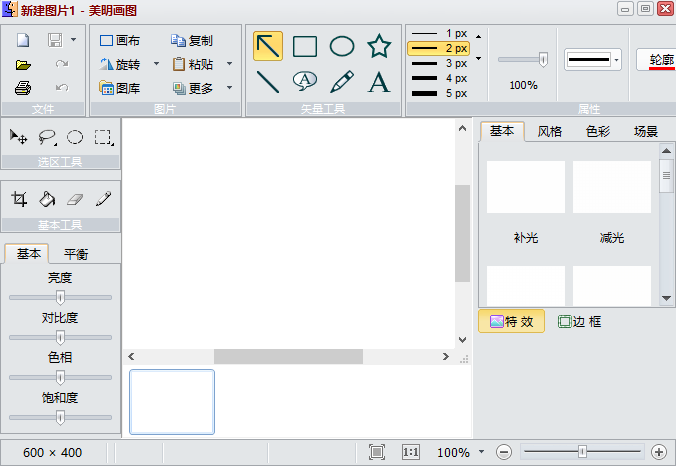Select the arrow vector tool

tap(268, 46)
